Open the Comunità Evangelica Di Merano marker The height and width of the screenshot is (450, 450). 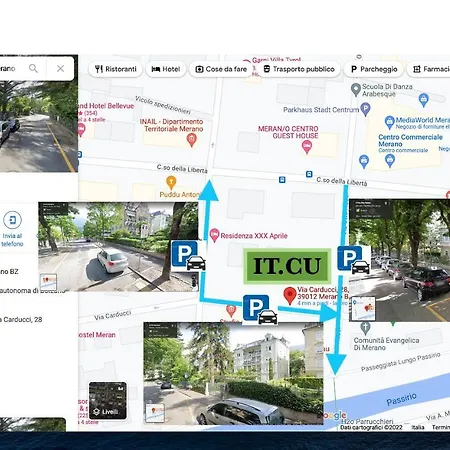365,328
